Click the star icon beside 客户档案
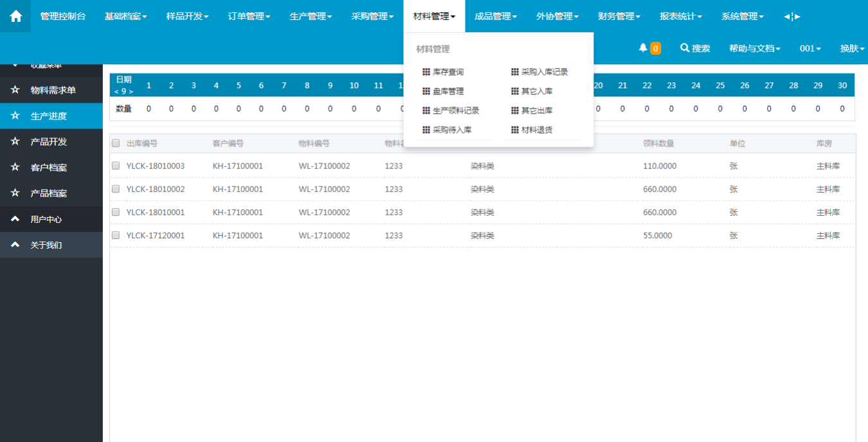The image size is (868, 442). coord(15,168)
